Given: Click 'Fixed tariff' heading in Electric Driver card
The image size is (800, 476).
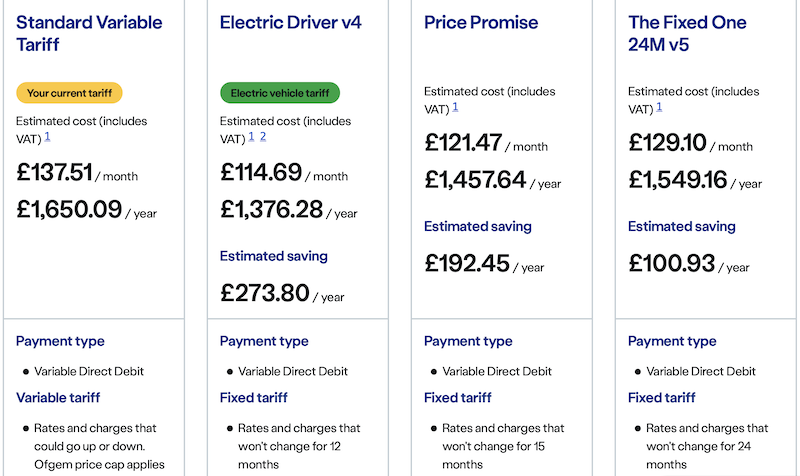Looking at the screenshot, I should click(254, 397).
